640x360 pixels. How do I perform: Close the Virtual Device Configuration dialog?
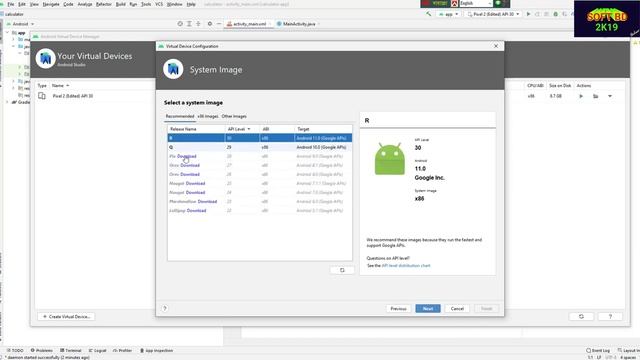(496, 46)
